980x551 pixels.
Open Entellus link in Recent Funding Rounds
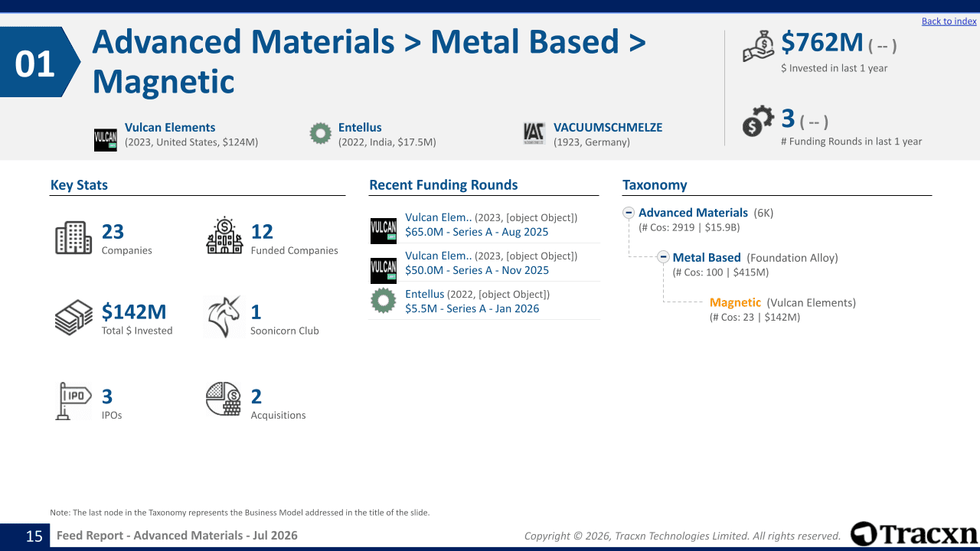[424, 294]
